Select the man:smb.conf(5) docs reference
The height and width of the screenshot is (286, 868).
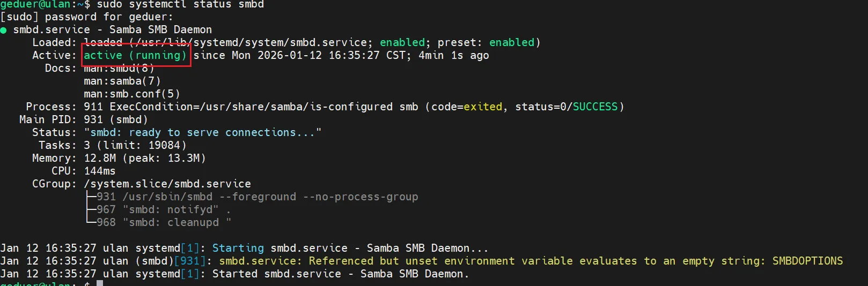click(x=131, y=94)
